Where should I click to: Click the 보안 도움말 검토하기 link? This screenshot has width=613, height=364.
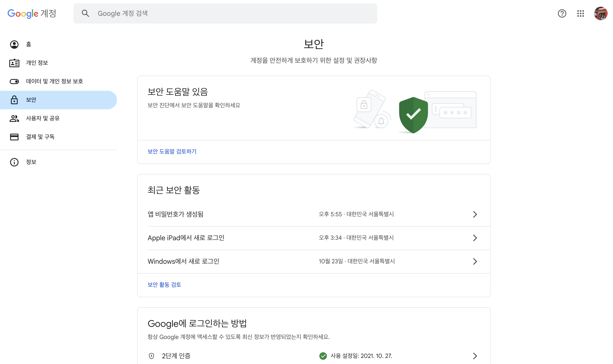click(x=172, y=151)
